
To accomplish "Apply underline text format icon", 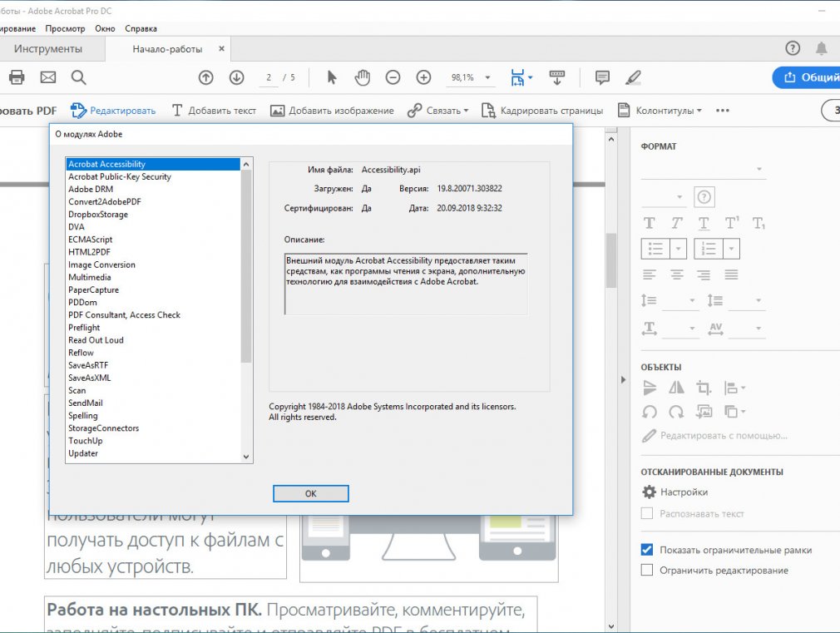I will click(x=704, y=223).
